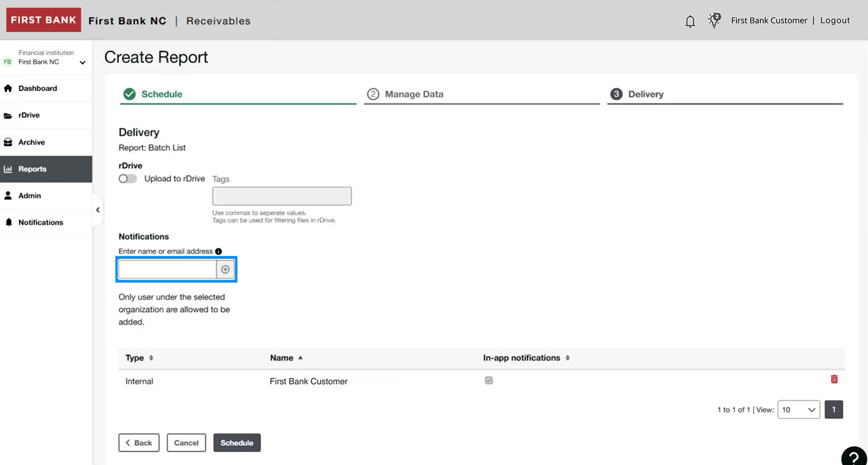The width and height of the screenshot is (868, 465).
Task: Delete the First Bank Customer notification entry
Action: point(834,379)
